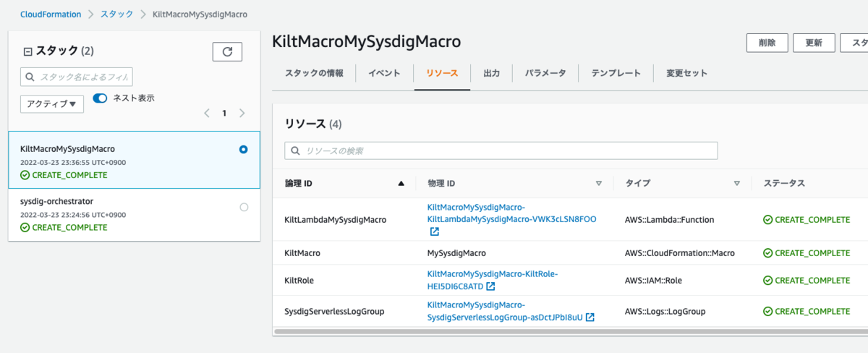868x353 pixels.
Task: Switch to スタックの情報 tab
Action: click(314, 73)
